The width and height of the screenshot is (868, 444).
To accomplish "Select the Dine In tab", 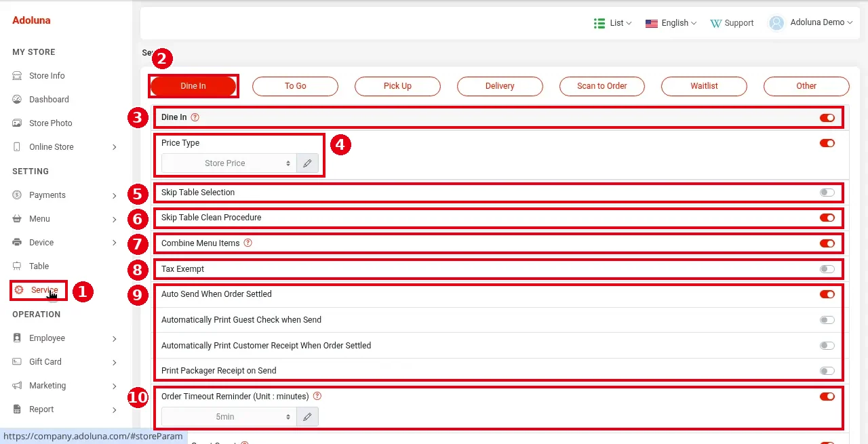I will (193, 86).
